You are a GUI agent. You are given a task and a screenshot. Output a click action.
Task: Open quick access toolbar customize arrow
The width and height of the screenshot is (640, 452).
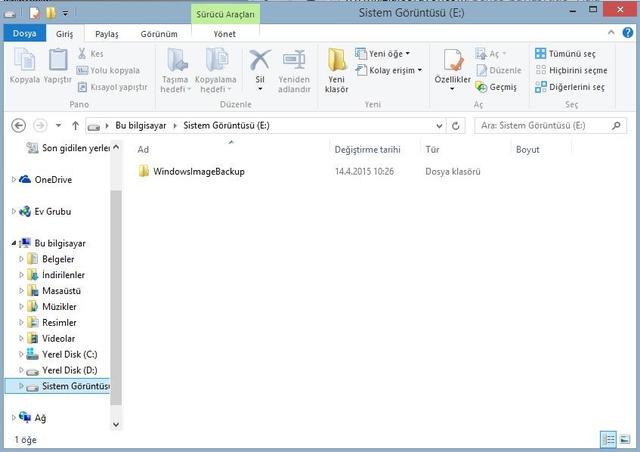[65, 13]
